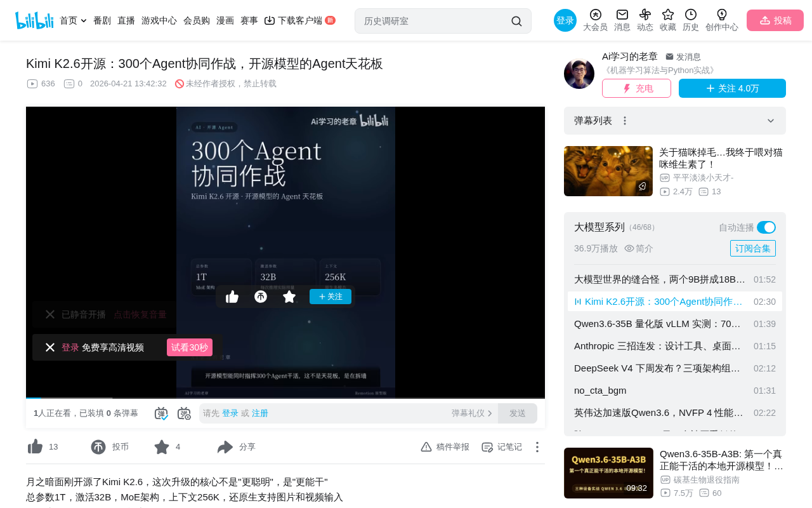812x508 pixels.
Task: Open the Qwen3.6-35B-A3B video thumbnail
Action: coord(608,473)
